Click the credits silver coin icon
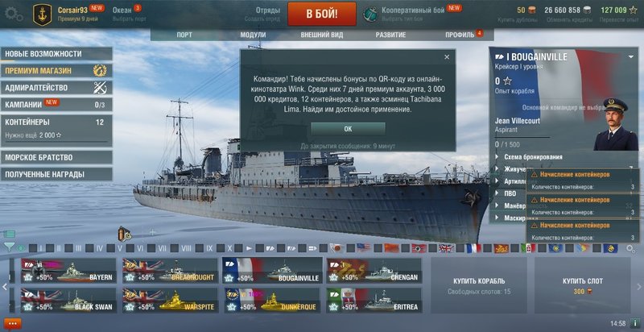This screenshot has height=332, width=644. 588,10
